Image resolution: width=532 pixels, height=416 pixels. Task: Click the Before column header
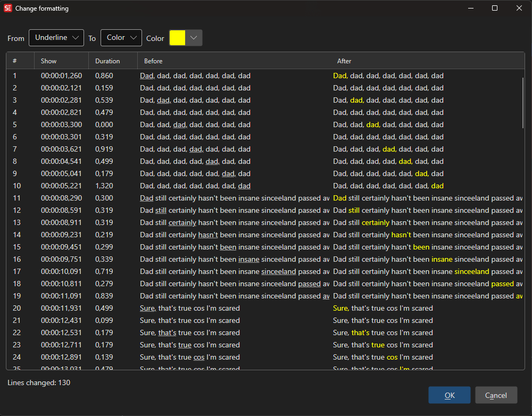pyautogui.click(x=153, y=61)
